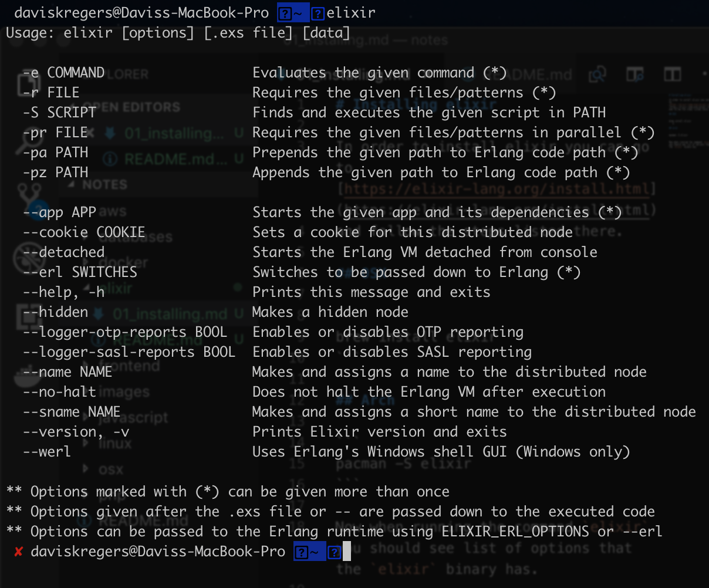Click the '-S SCRIPT' option in terminal output
Viewport: 709px width, 588px height.
[x=59, y=112]
